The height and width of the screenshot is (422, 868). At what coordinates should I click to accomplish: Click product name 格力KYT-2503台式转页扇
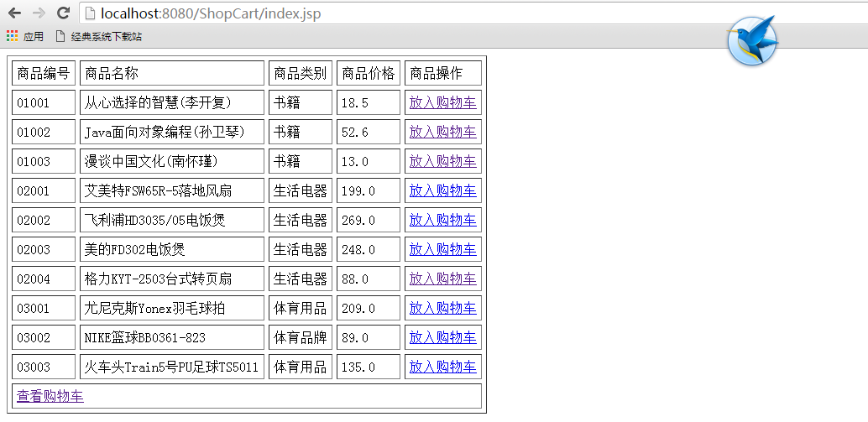[158, 279]
